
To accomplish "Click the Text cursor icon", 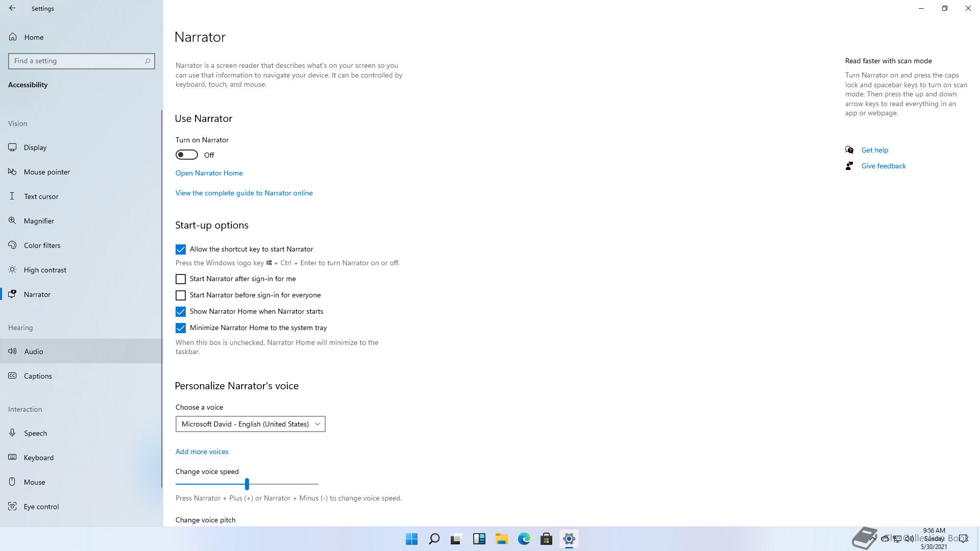I will click(x=12, y=196).
